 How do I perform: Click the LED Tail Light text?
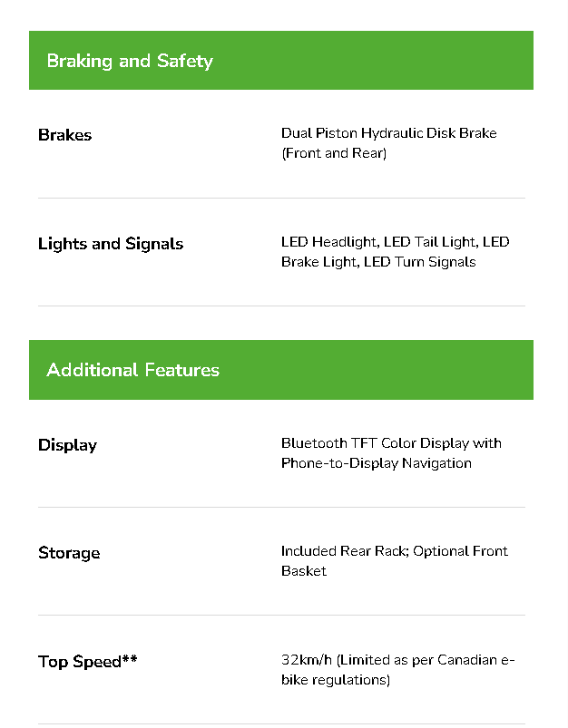[x=429, y=242]
